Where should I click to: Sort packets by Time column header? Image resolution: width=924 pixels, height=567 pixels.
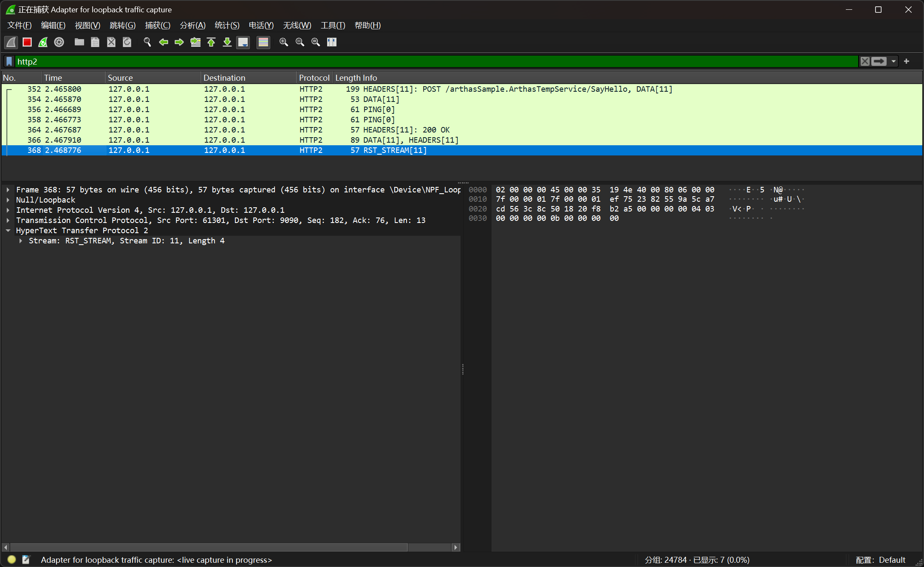click(74, 78)
